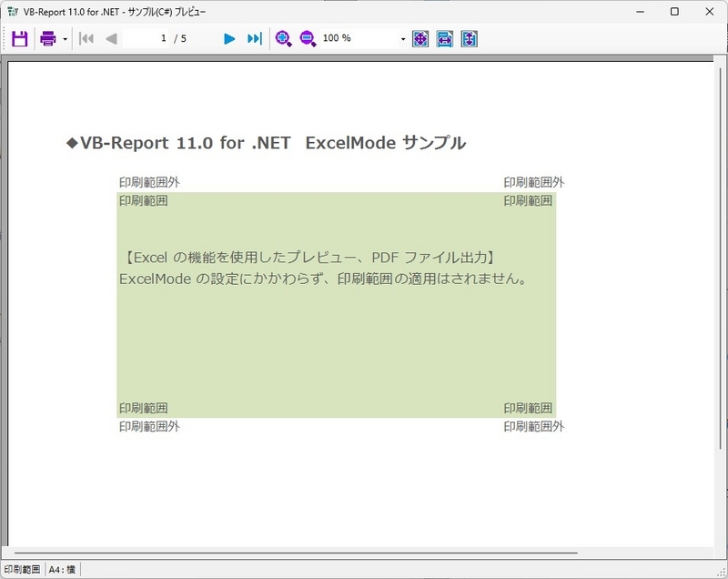Open the print options dropdown arrow

click(x=65, y=39)
